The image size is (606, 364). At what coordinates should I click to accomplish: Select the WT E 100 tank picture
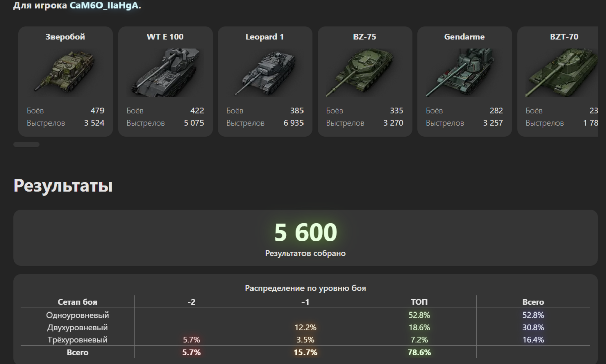[x=165, y=73]
